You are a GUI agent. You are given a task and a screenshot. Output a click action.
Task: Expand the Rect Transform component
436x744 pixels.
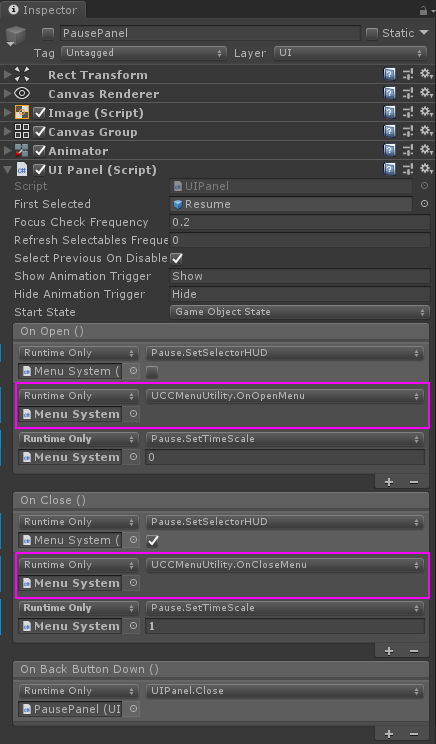7,74
